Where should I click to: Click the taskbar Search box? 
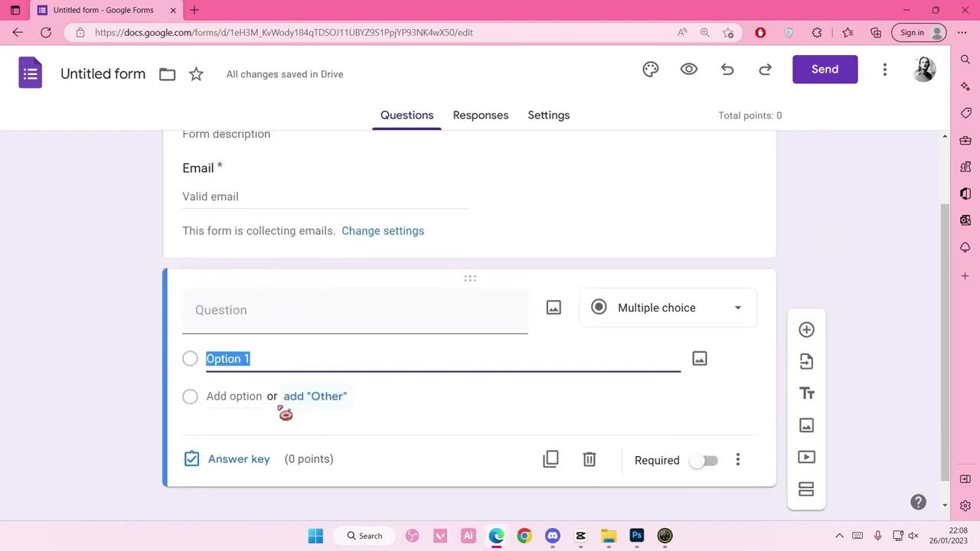(364, 536)
